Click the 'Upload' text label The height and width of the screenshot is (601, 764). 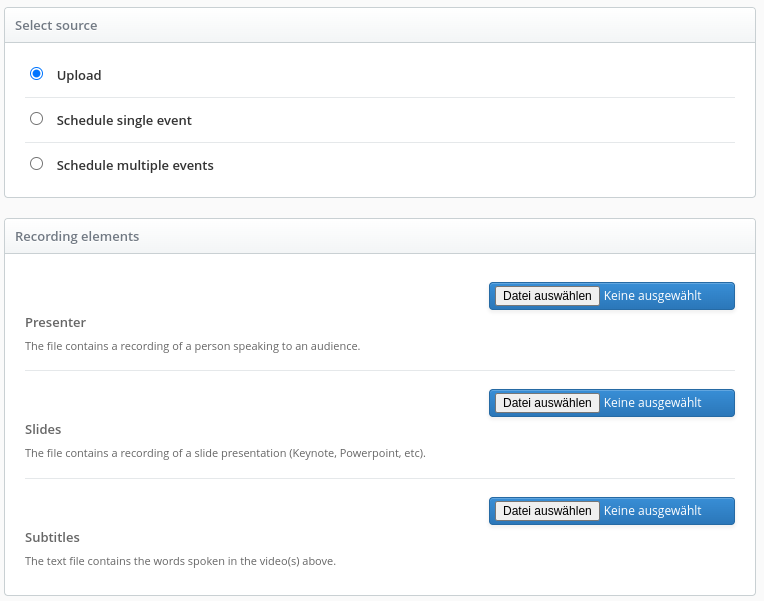(x=79, y=75)
